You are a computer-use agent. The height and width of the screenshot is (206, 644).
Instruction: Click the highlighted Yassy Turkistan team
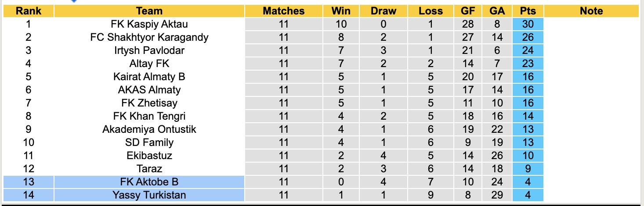[149, 195]
